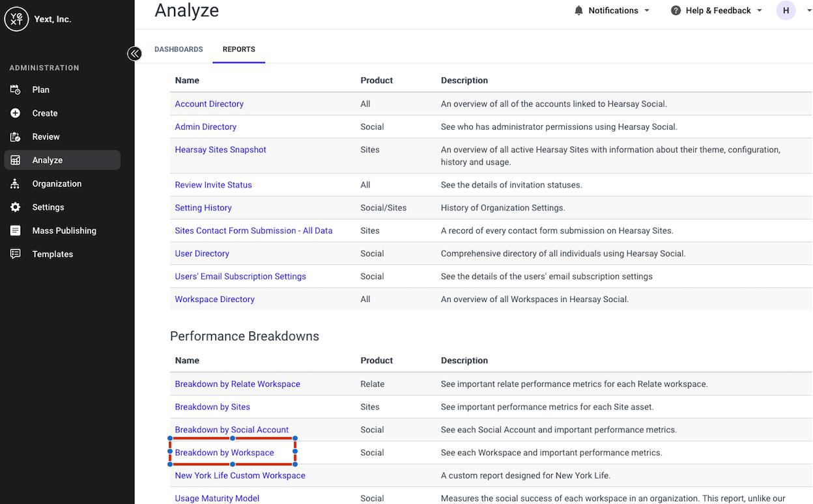The image size is (813, 504).
Task: Select the Reports tab
Action: point(239,49)
